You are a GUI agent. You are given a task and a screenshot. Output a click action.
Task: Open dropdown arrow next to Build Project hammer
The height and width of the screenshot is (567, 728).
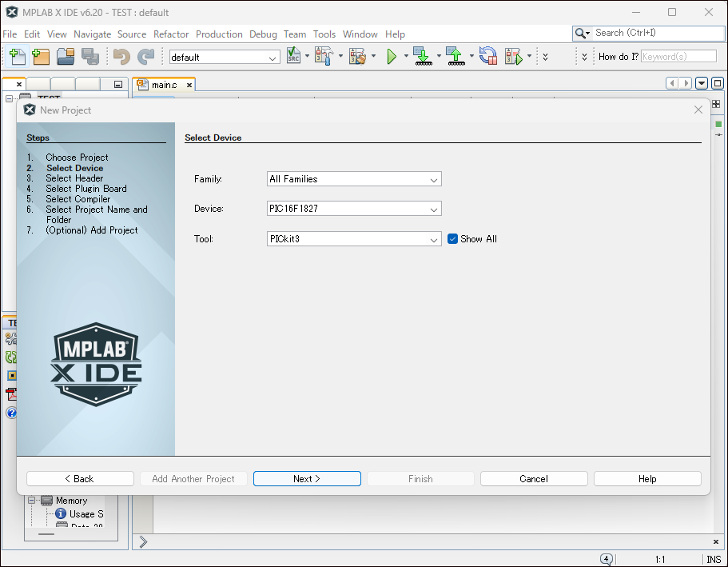pyautogui.click(x=340, y=56)
